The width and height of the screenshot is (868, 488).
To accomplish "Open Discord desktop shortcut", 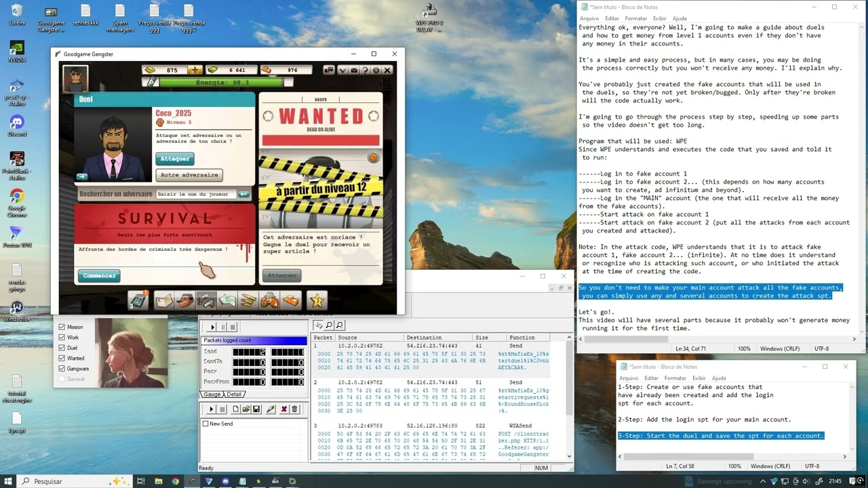I will (x=16, y=125).
